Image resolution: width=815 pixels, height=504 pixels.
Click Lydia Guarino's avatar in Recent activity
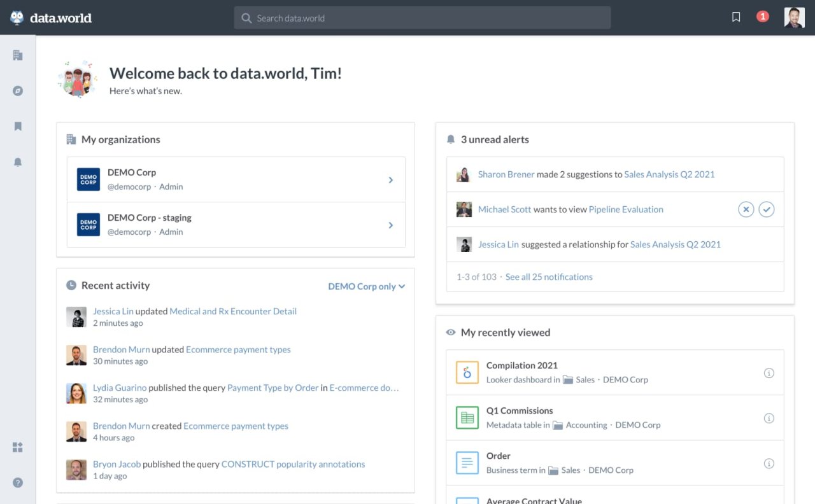76,393
